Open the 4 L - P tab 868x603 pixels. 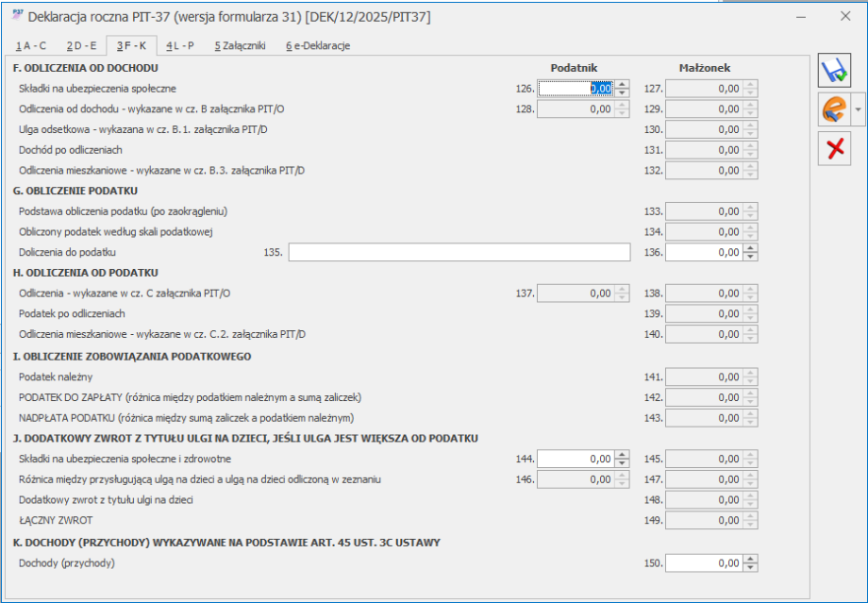coord(180,46)
